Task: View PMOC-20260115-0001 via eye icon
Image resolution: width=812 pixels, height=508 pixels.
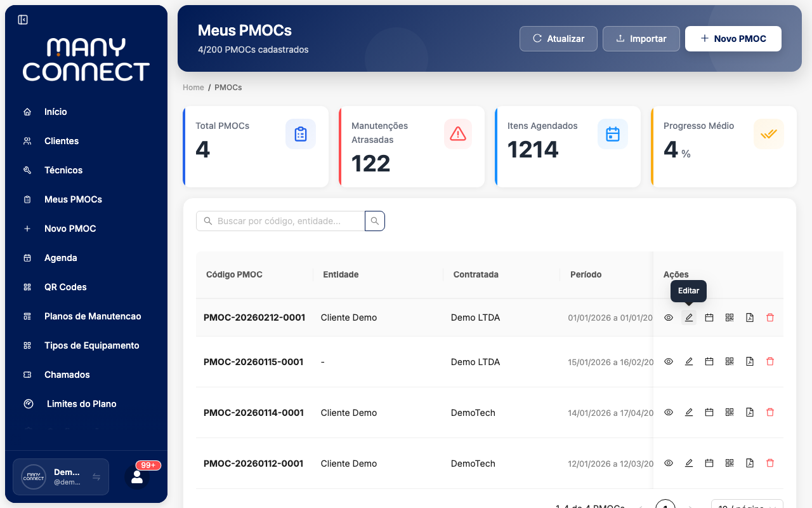Action: coord(669,361)
